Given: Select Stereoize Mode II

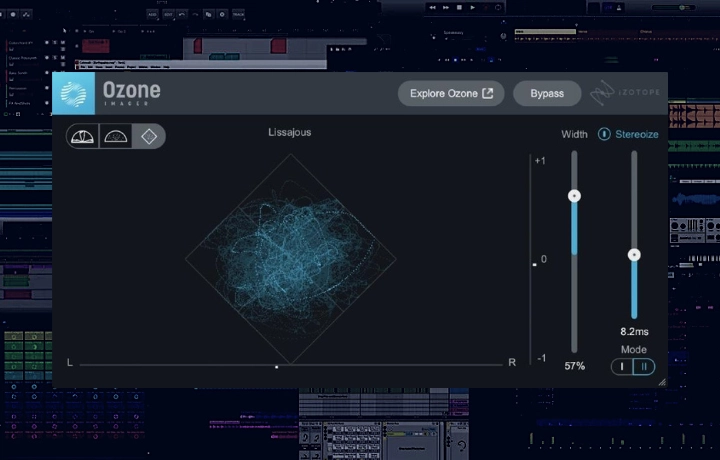Looking at the screenshot, I should coord(644,366).
